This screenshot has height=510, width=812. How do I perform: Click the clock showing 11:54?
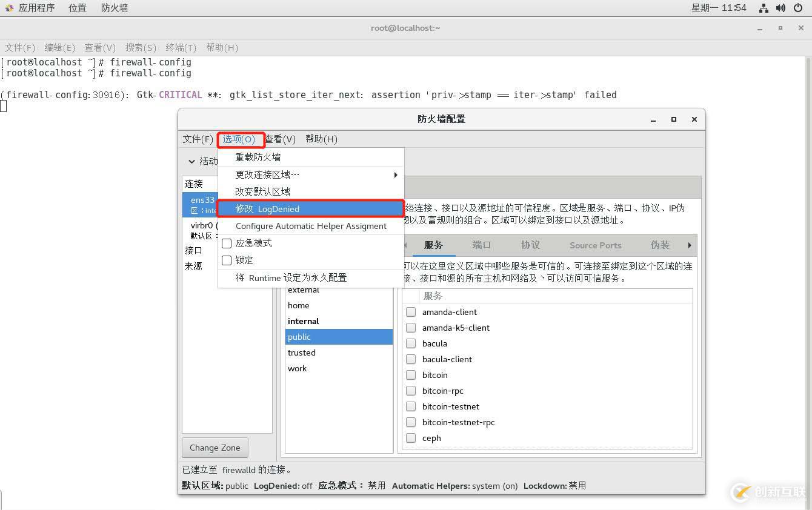pyautogui.click(x=719, y=8)
